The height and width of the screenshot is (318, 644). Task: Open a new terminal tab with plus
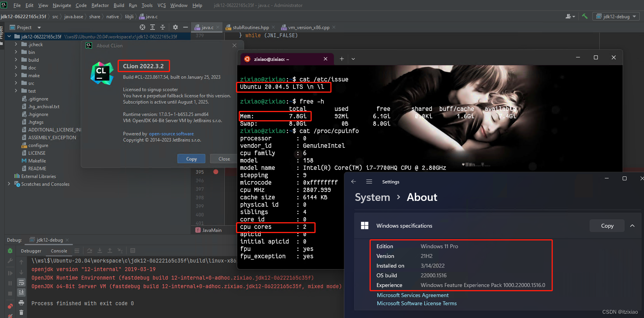(x=342, y=59)
